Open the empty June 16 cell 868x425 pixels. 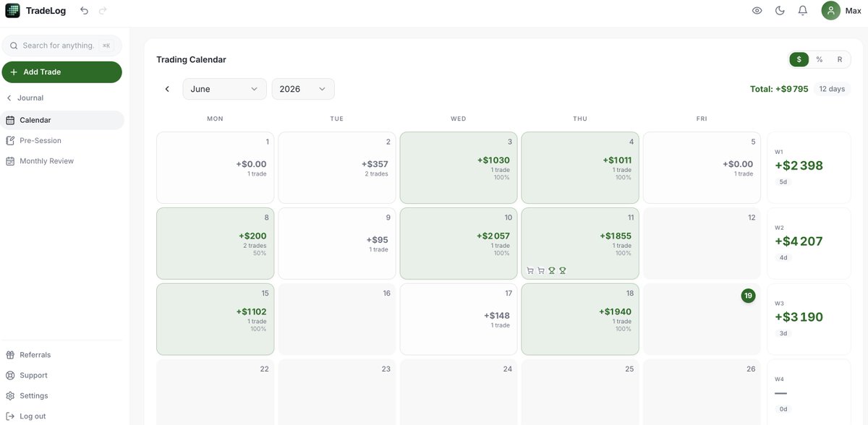337,319
